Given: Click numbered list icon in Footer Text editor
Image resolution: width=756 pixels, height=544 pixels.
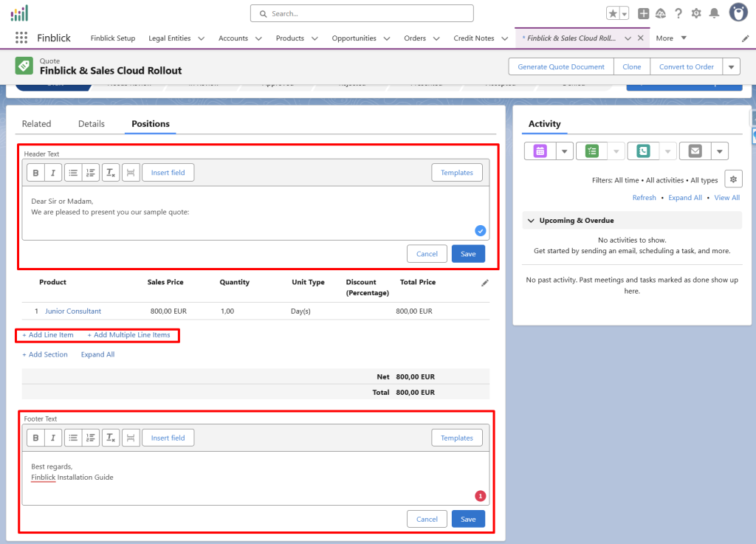Looking at the screenshot, I should 91,438.
